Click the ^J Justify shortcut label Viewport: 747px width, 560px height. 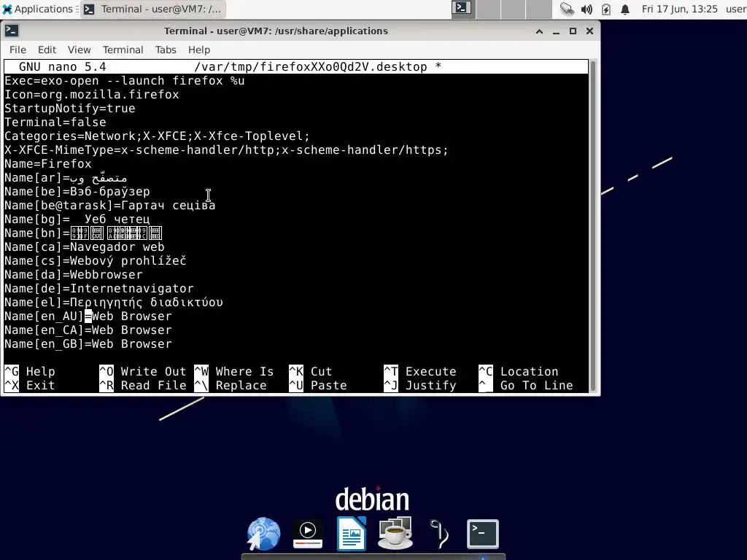[x=419, y=385]
